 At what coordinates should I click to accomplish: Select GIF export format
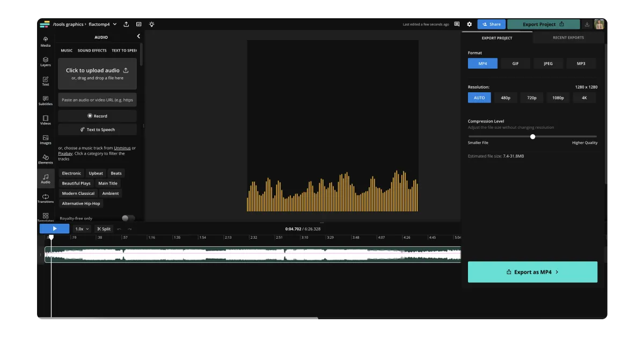(x=515, y=63)
